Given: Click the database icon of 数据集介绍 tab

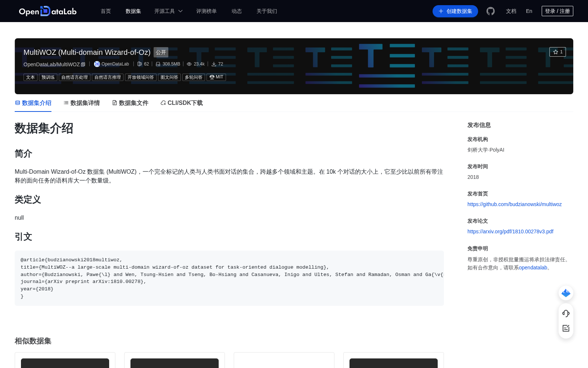Looking at the screenshot, I should 18,103.
